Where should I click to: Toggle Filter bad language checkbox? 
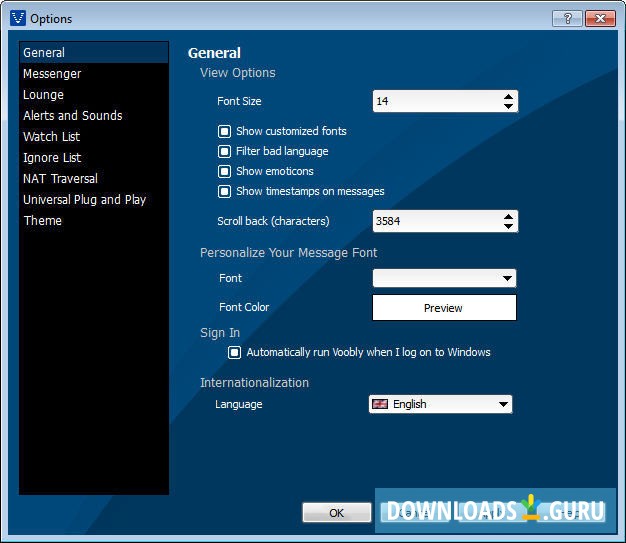pyautogui.click(x=224, y=151)
